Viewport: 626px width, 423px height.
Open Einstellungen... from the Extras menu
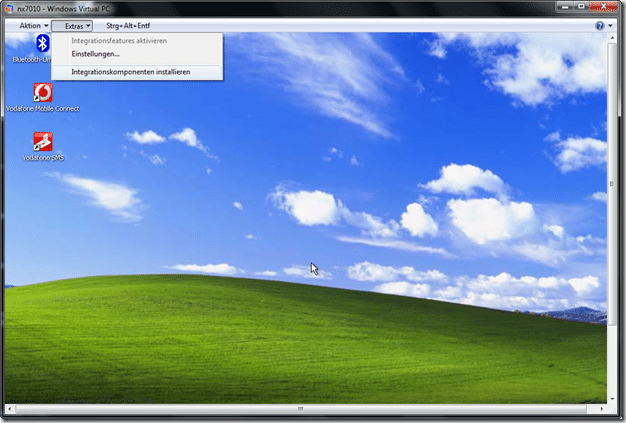point(137,54)
